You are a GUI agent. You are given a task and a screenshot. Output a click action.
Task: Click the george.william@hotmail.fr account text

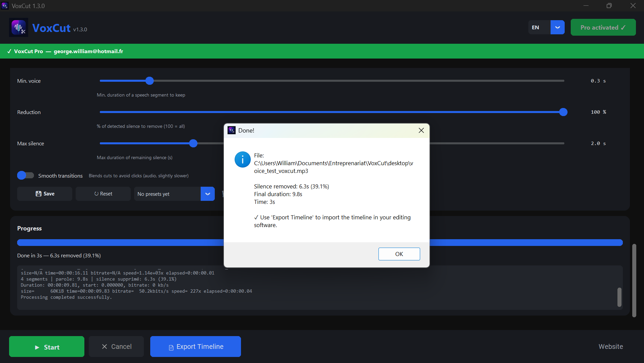[x=88, y=51]
